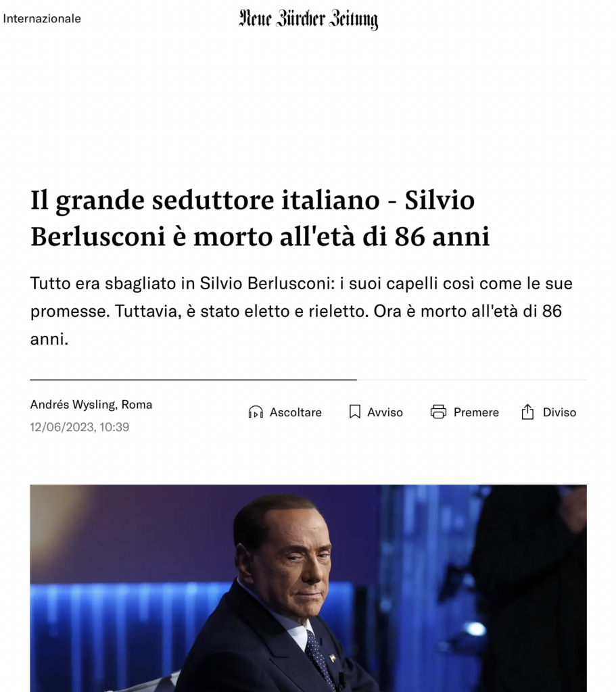
Task: Choose the Diviso text label
Action: point(559,412)
